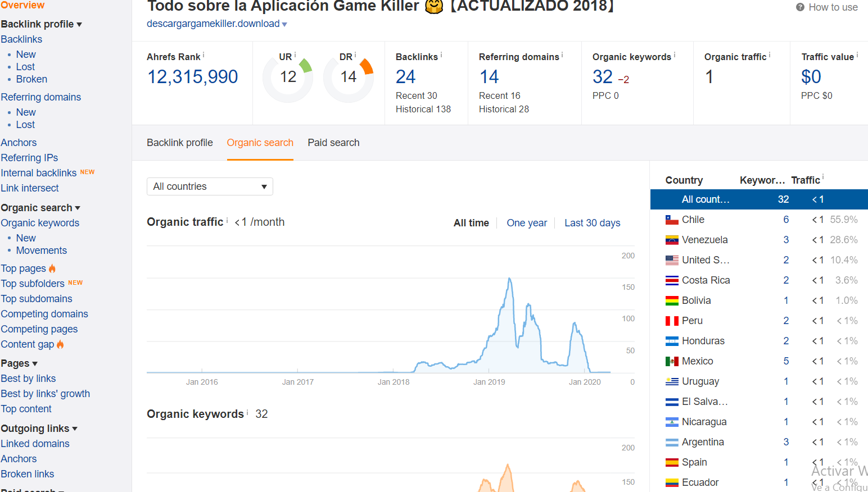Select the One year chart range
Viewport: 868px width, 492px height.
pos(527,223)
